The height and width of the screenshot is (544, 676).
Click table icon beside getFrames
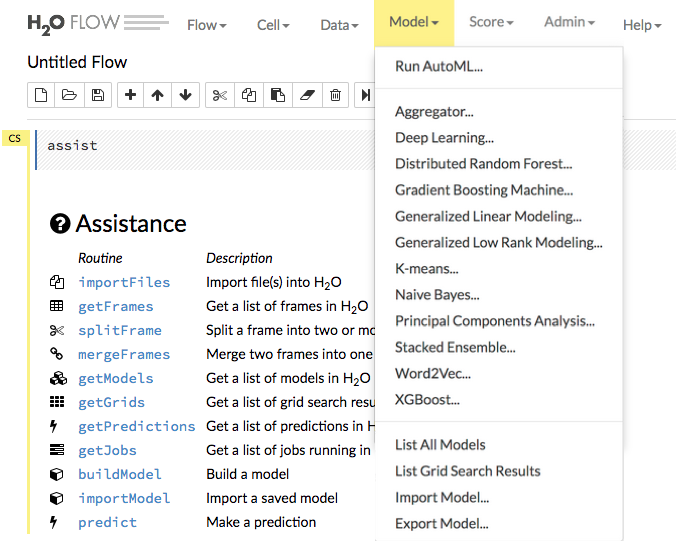56,306
